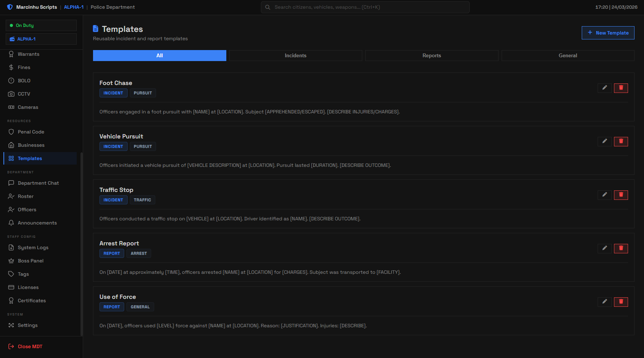Viewport: 644px width, 358px height.
Task: Open System Logs
Action: pos(40,248)
